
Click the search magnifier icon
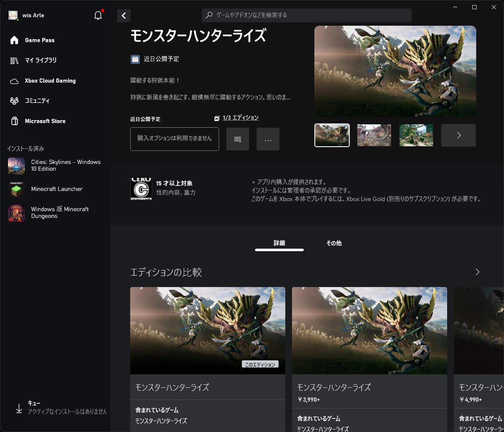point(209,15)
